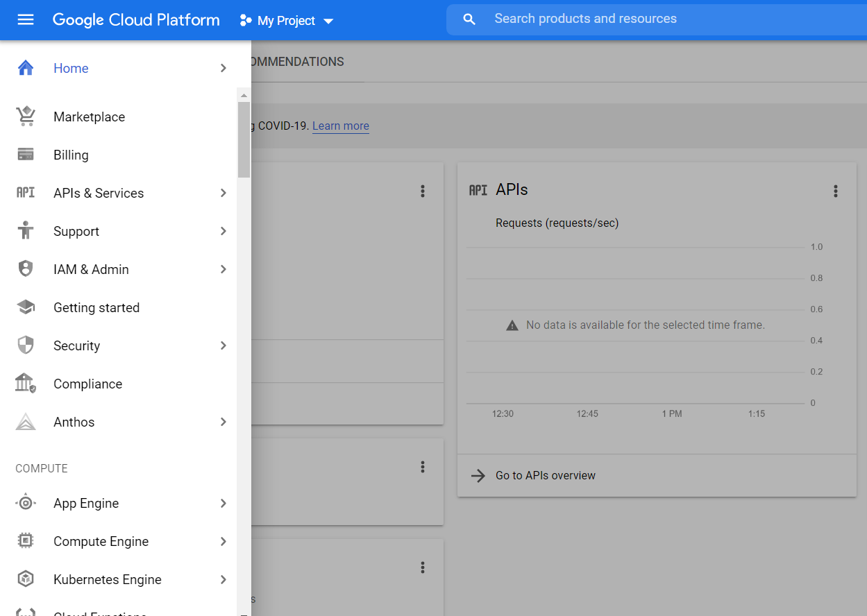
Task: Click the Home house icon
Action: (x=26, y=68)
